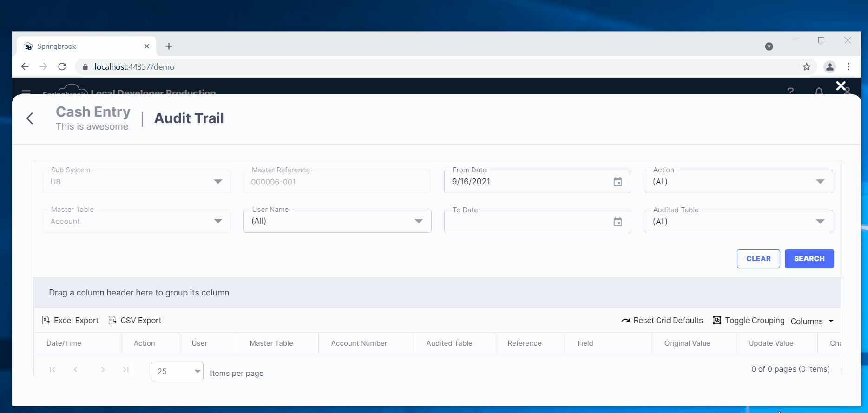Open the From Date calendar picker
Screen dimensions: 868x413
[x=618, y=182]
